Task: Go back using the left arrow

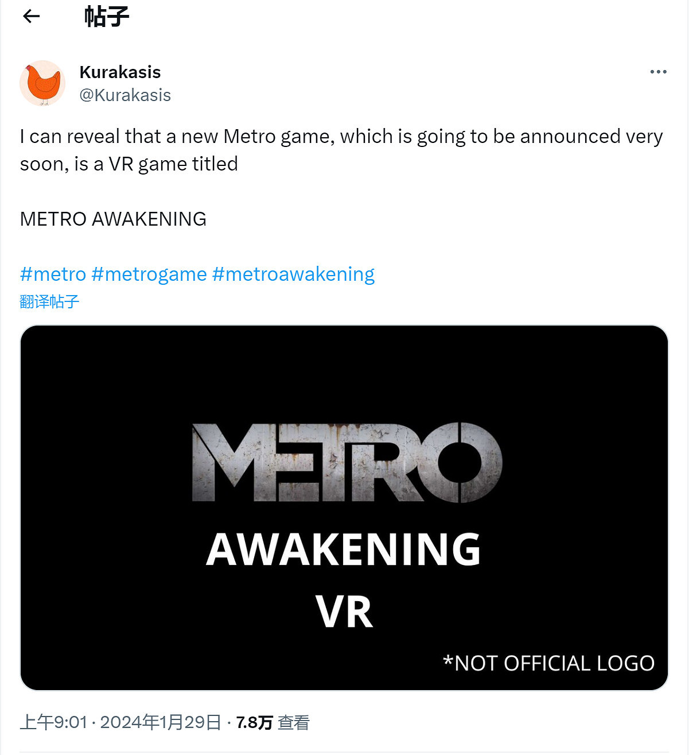Action: pyautogui.click(x=31, y=16)
